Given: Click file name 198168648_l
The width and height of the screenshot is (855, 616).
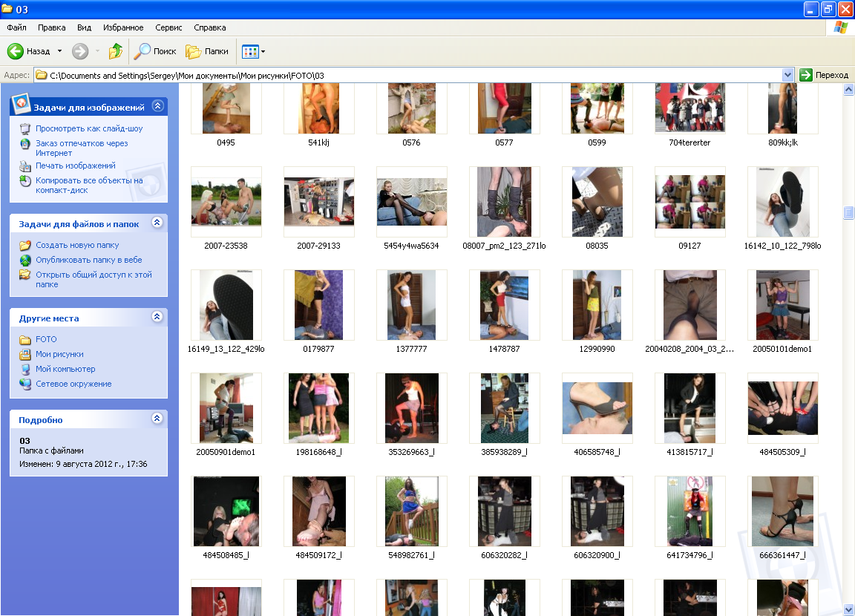Looking at the screenshot, I should (318, 452).
